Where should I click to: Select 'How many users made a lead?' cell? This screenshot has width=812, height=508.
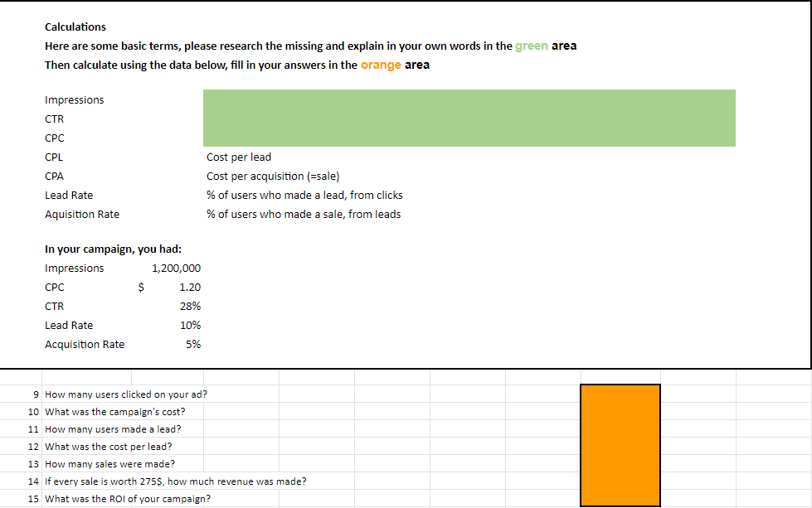113,429
